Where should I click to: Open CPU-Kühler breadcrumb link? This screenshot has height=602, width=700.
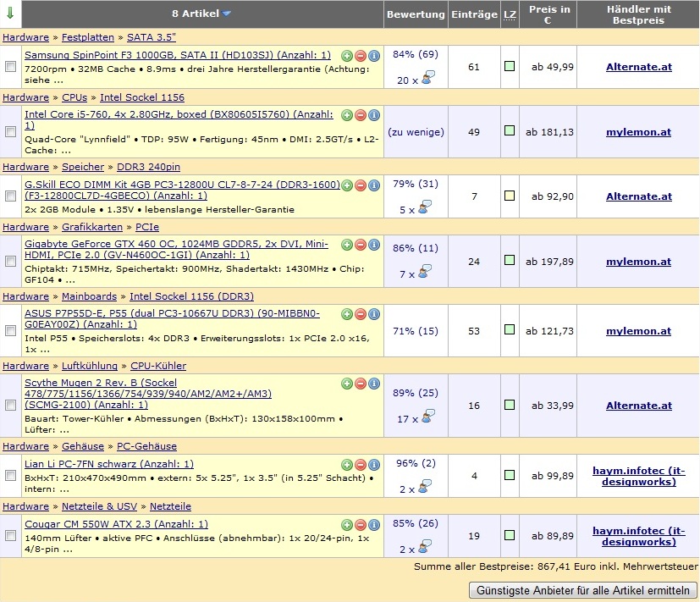point(158,366)
